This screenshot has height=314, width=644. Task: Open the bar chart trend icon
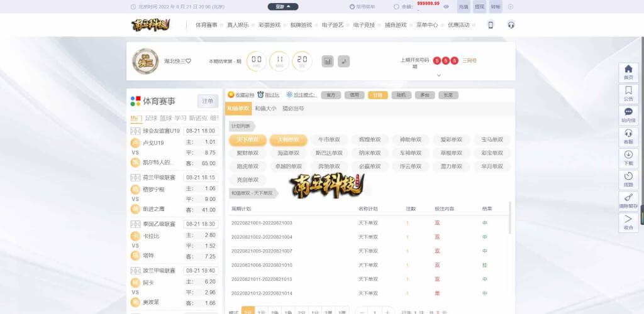(328, 61)
